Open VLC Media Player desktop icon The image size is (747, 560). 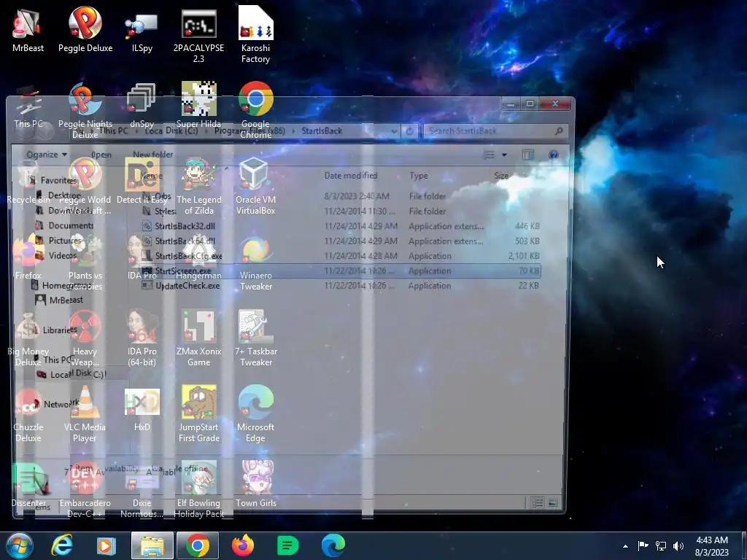(x=85, y=414)
